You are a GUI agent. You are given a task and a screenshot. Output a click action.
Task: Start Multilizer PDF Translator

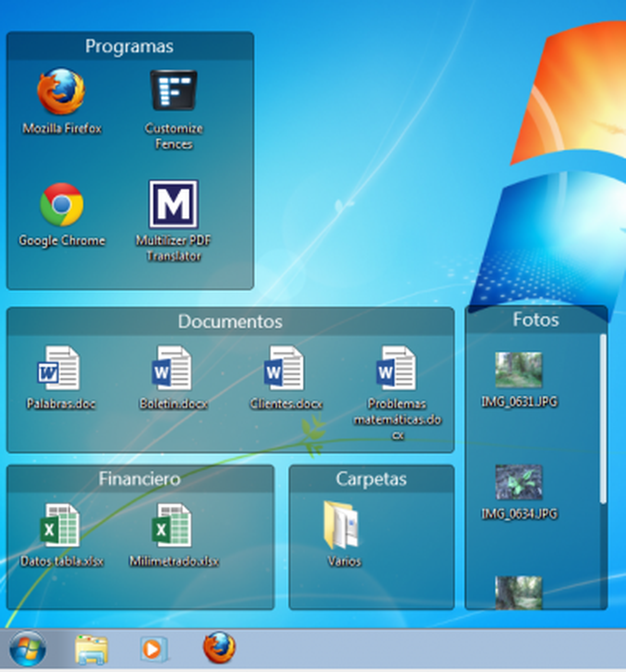tap(174, 206)
